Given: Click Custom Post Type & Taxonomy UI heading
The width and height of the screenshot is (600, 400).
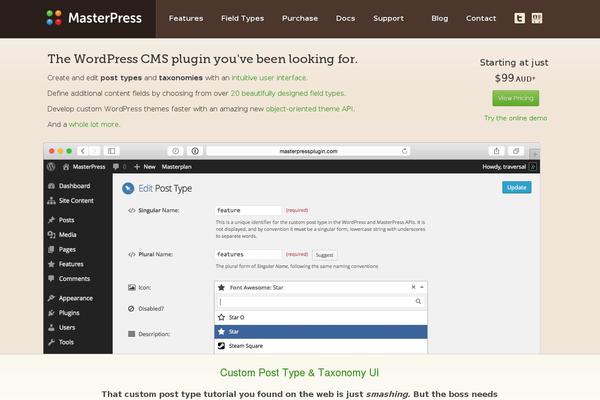Looking at the screenshot, I should [299, 373].
